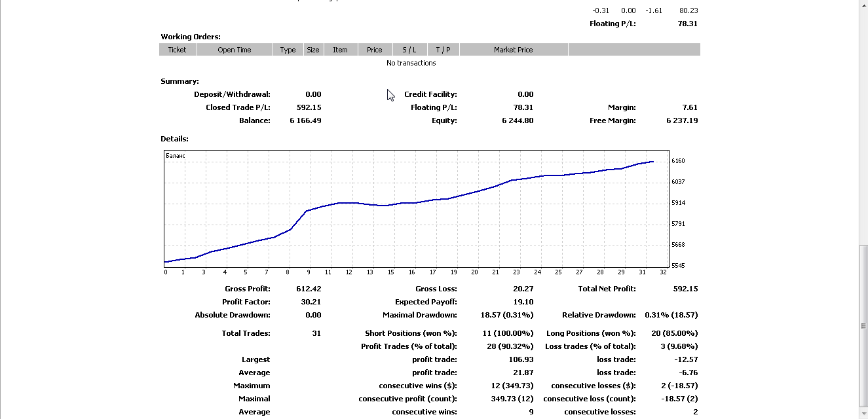Click the T / P column header
868x419 pixels.
click(443, 50)
